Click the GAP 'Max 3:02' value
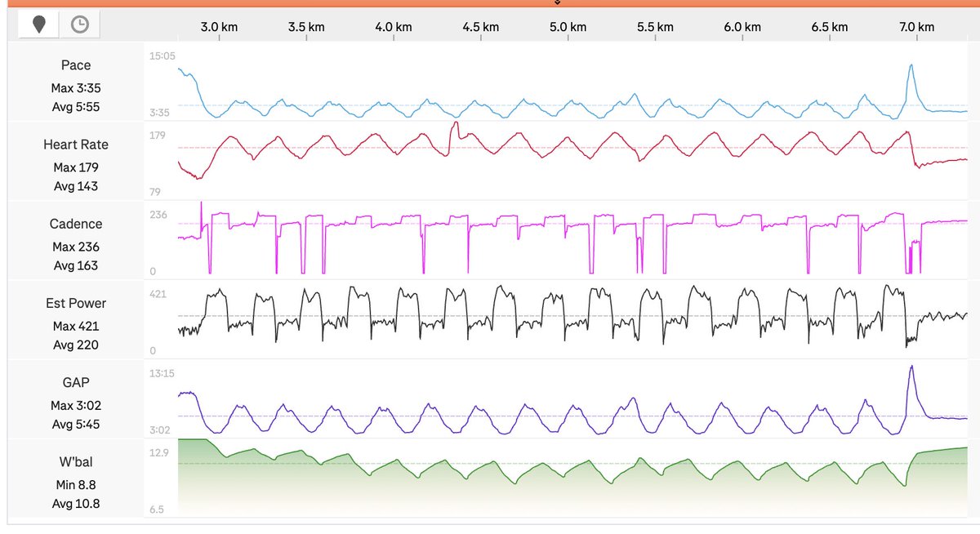 tap(76, 405)
